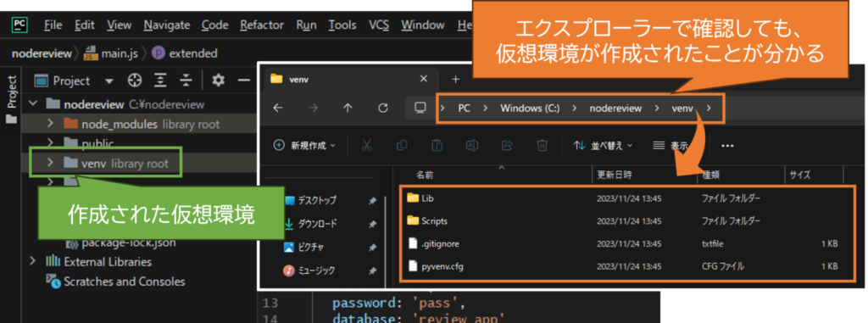Go up one folder in Explorer
The width and height of the screenshot is (868, 323).
pos(348,108)
